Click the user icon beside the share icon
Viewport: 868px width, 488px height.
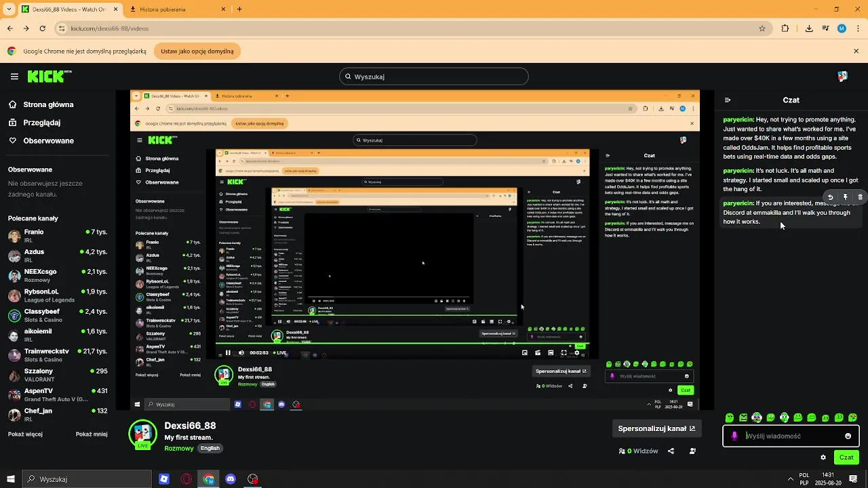692,451
